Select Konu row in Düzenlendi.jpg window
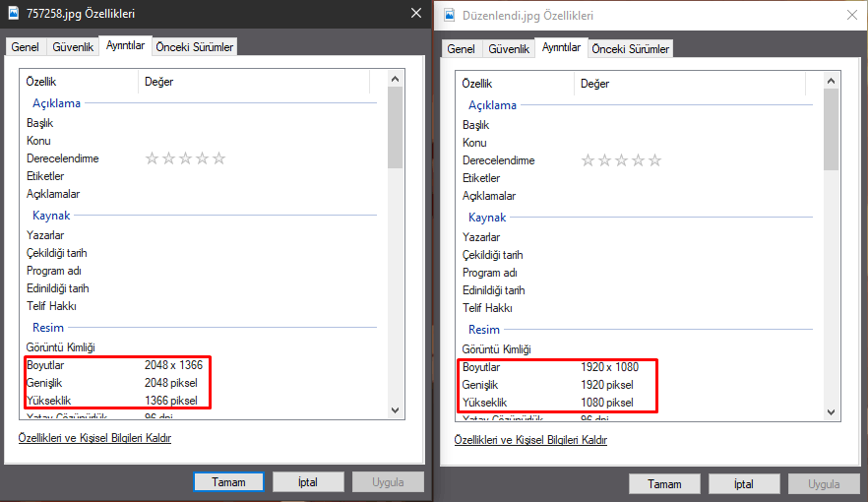This screenshot has width=868, height=502. [637, 143]
